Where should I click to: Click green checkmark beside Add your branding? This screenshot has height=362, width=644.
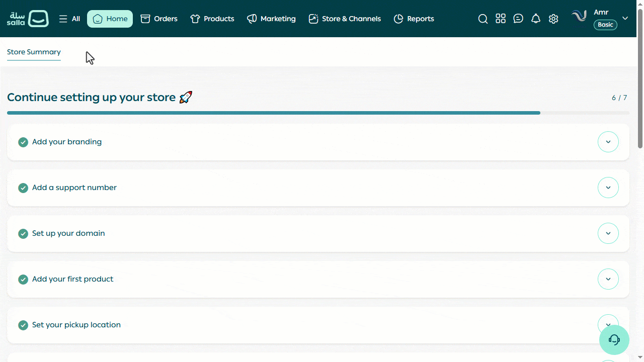click(23, 142)
